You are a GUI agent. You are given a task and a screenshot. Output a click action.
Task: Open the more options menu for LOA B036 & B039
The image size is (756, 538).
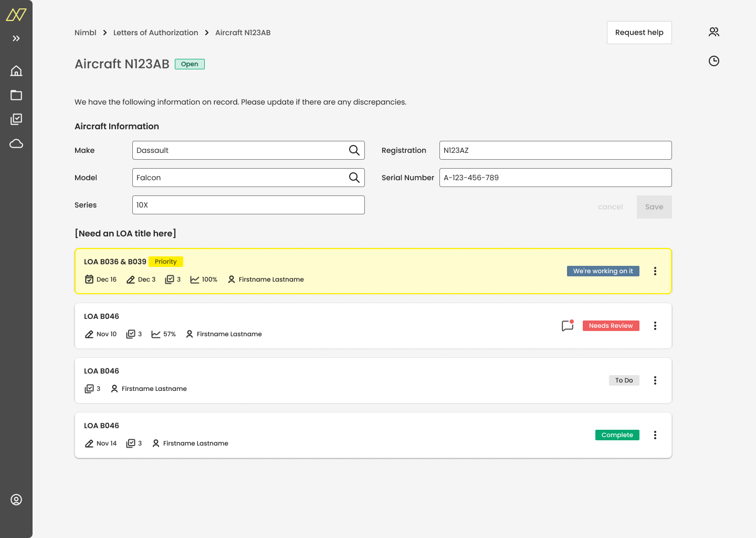pyautogui.click(x=655, y=271)
